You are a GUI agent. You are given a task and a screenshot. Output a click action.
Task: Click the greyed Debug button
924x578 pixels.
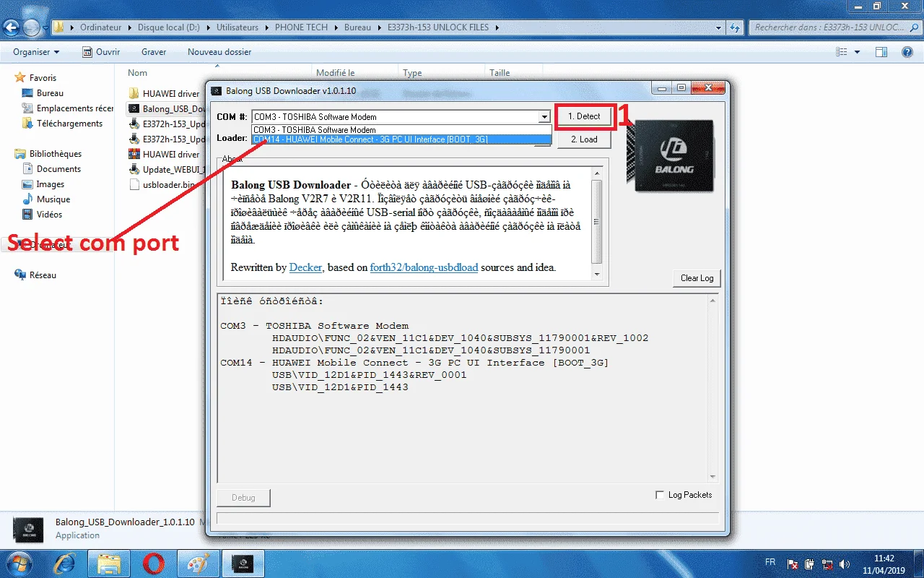[243, 498]
